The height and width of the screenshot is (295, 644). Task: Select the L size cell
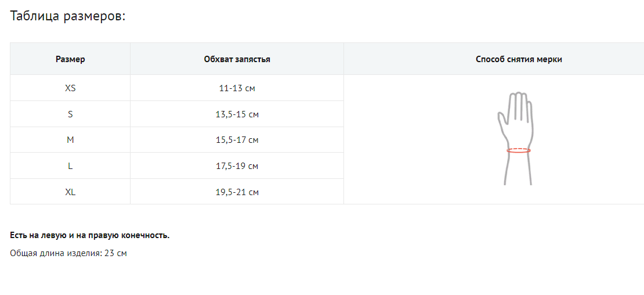70,166
